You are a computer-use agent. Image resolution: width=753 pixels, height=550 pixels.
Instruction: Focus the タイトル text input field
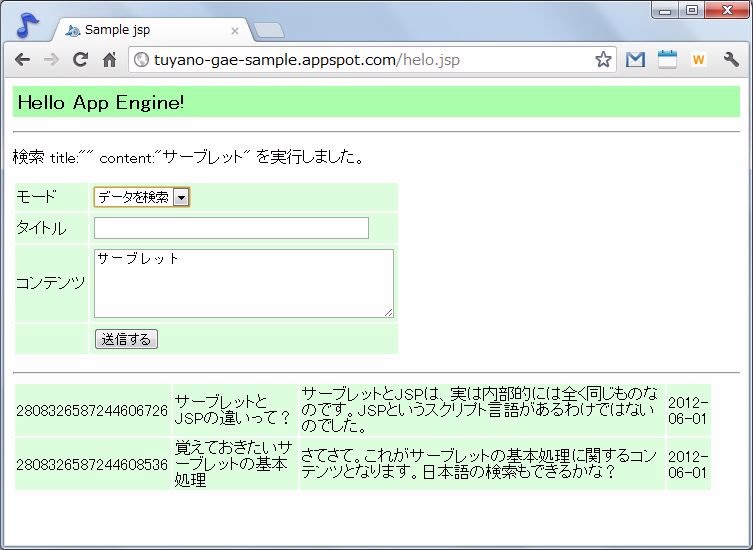click(x=231, y=228)
